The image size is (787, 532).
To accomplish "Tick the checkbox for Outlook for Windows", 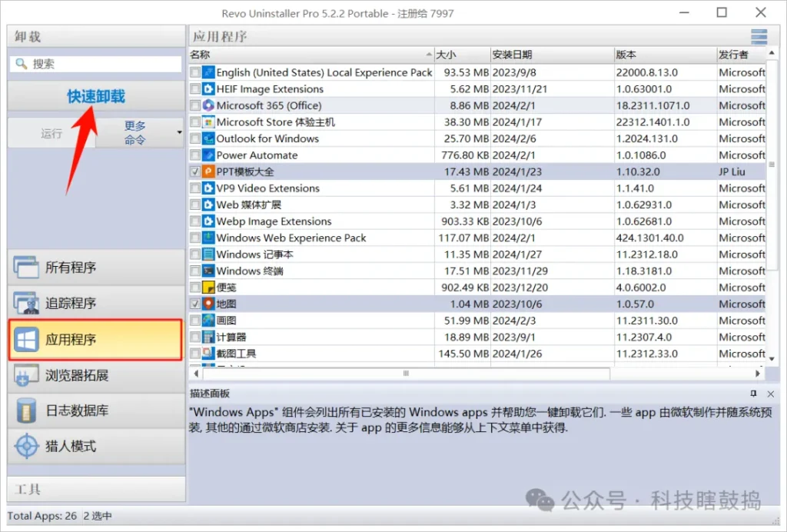I will (x=194, y=138).
